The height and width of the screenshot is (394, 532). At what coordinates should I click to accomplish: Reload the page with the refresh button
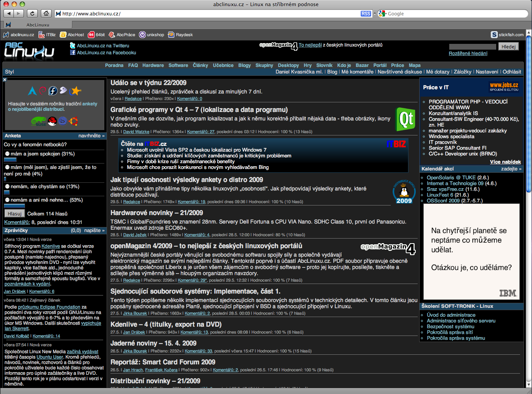click(32, 13)
